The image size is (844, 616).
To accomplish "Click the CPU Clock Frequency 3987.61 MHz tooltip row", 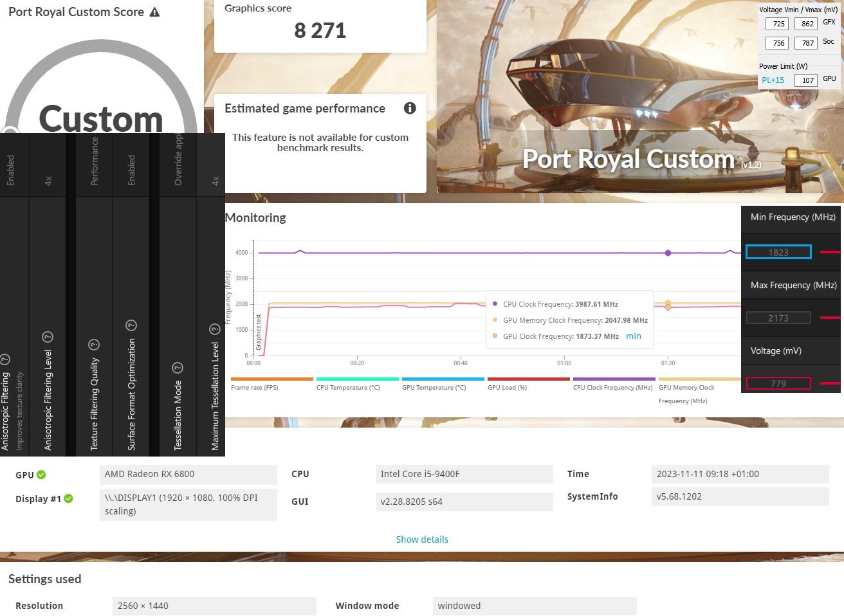I will click(555, 304).
